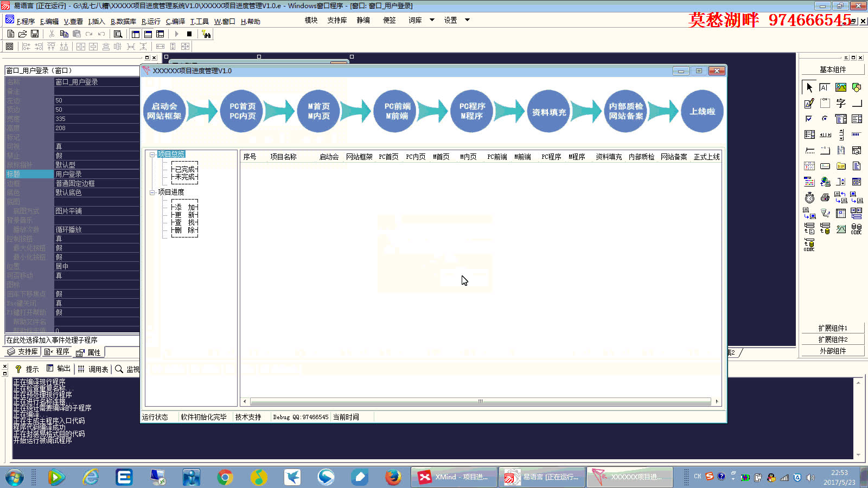Select the DIR folder box component icon
This screenshot has width=868, height=488.
coord(841,166)
